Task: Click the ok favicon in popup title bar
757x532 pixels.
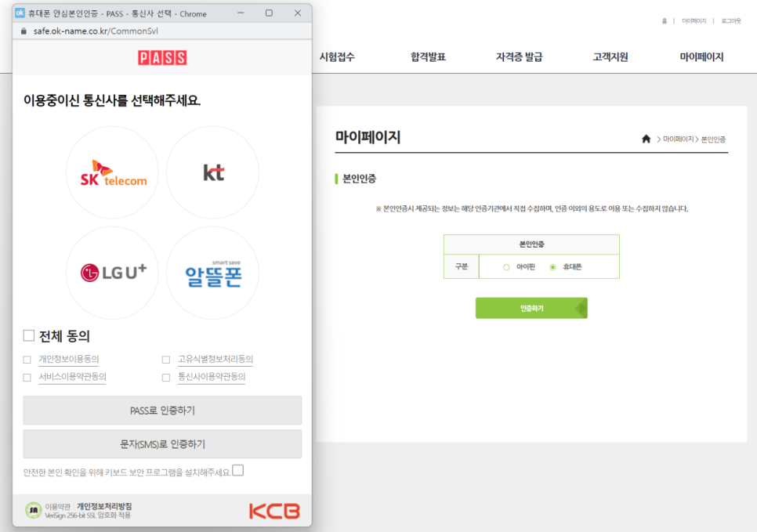Action: point(20,13)
